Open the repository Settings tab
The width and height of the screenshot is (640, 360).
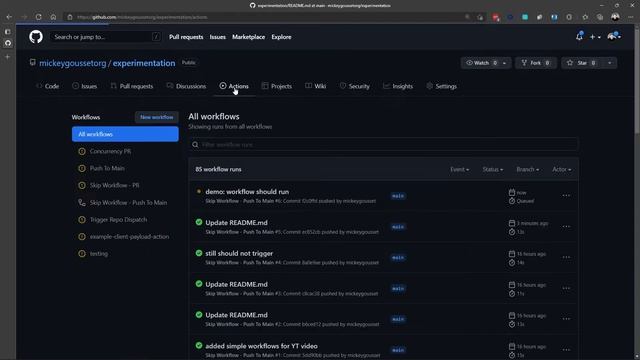click(x=442, y=86)
